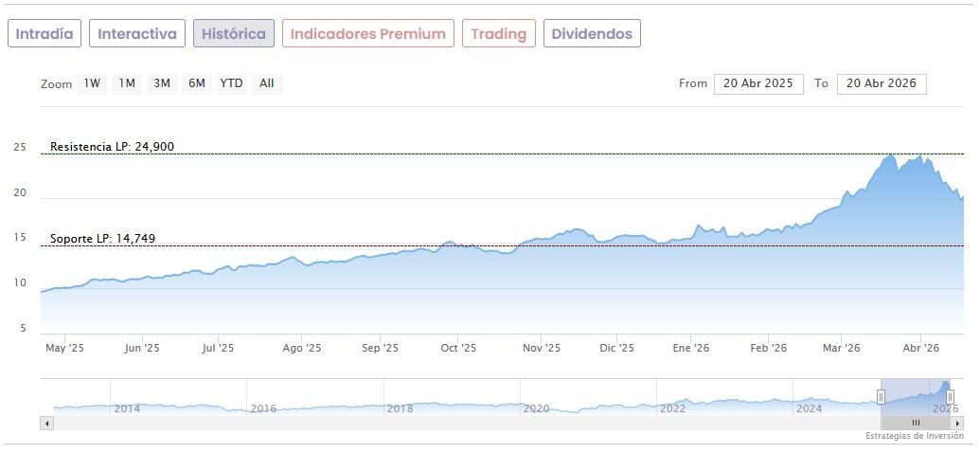Click the navigator's right range handle
This screenshot has height=453, width=980.
[950, 396]
